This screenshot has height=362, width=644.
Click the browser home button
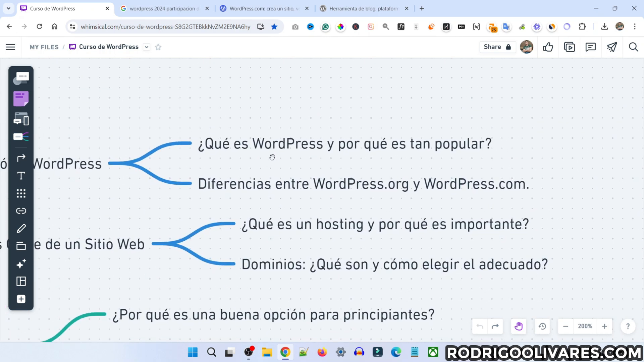[54, 26]
